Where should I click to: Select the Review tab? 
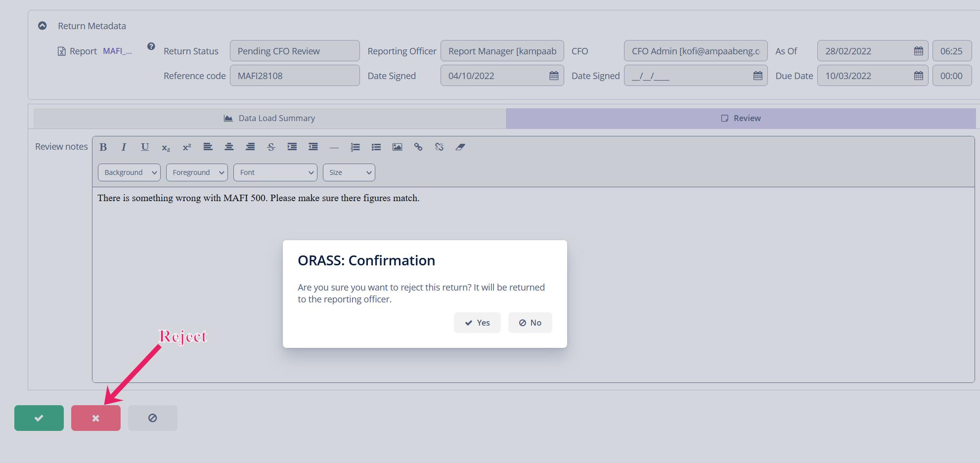pyautogui.click(x=740, y=118)
